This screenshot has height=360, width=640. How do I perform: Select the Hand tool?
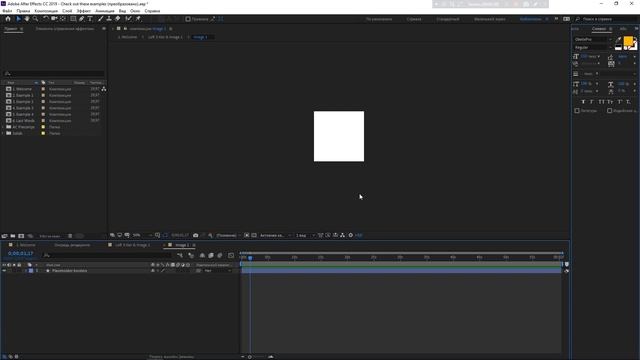[x=27, y=19]
